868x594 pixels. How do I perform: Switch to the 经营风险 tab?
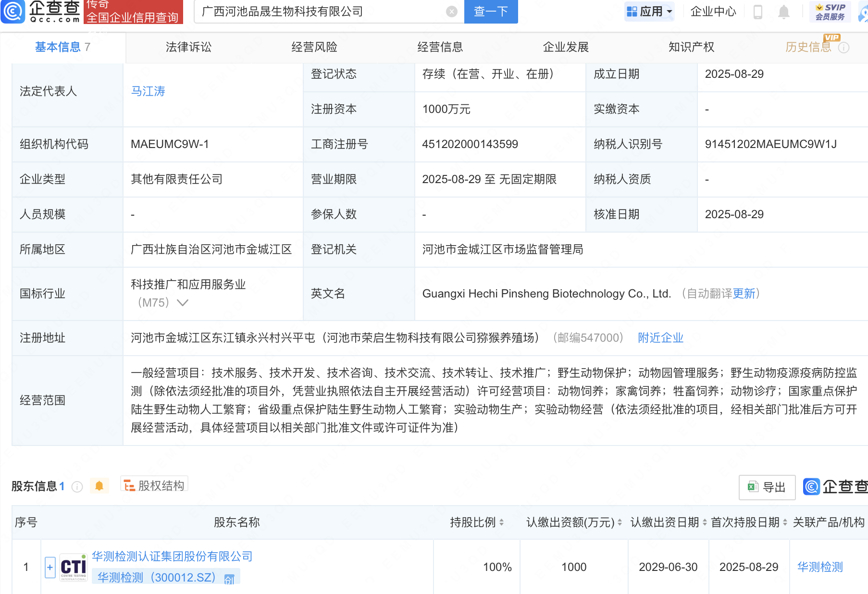[x=314, y=47]
